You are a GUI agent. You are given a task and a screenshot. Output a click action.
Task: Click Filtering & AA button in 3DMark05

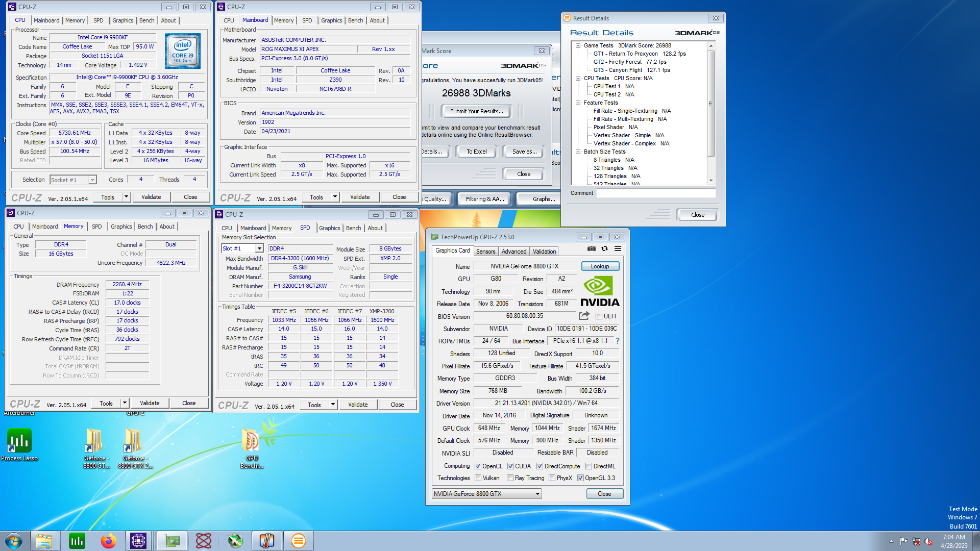pyautogui.click(x=485, y=199)
